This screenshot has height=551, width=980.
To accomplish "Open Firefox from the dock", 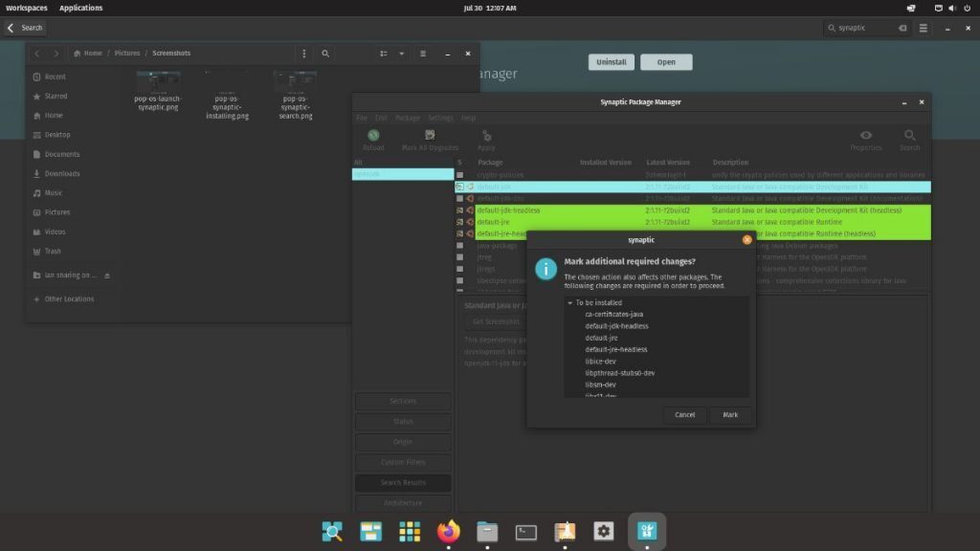I will (x=448, y=531).
